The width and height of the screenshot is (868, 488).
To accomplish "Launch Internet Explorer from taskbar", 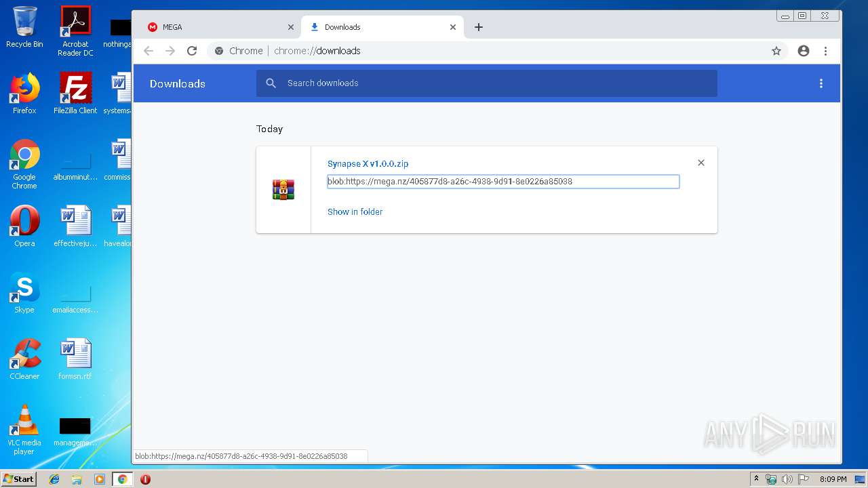I will [54, 479].
